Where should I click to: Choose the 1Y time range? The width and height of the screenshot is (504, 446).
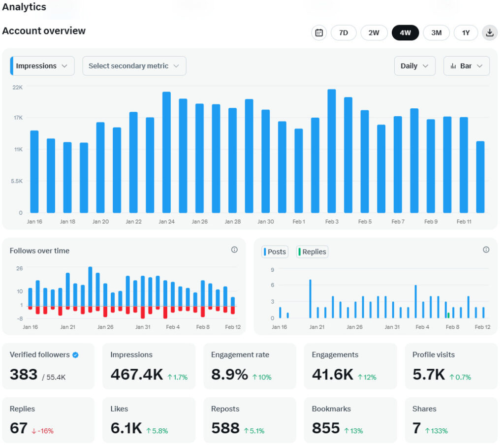coord(466,33)
